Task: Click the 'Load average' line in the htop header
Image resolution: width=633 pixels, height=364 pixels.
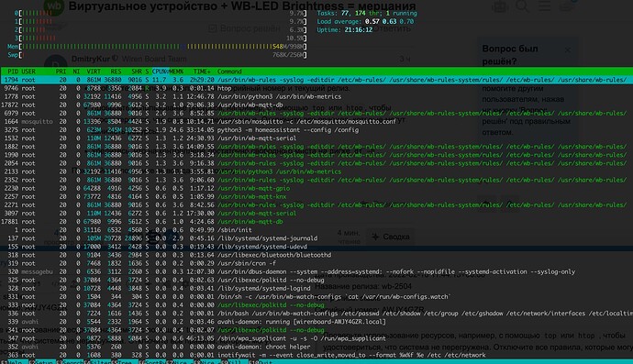Action: tap(365, 21)
